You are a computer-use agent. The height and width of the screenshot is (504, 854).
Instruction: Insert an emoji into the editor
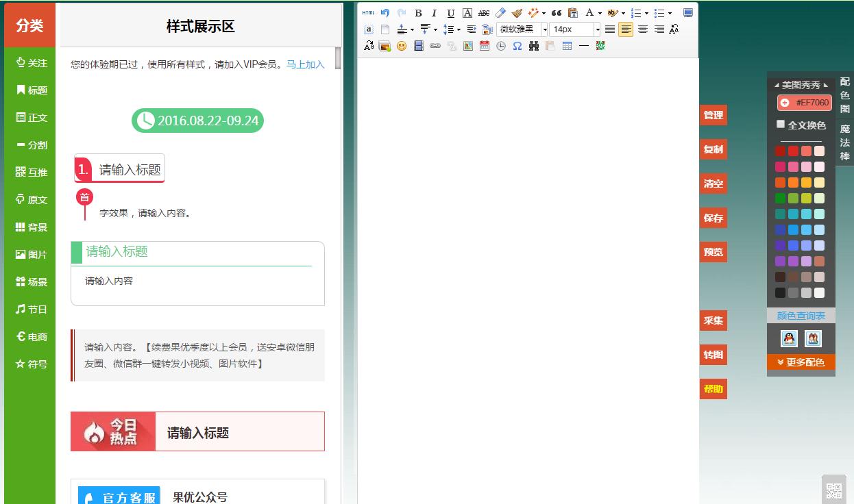click(x=401, y=46)
